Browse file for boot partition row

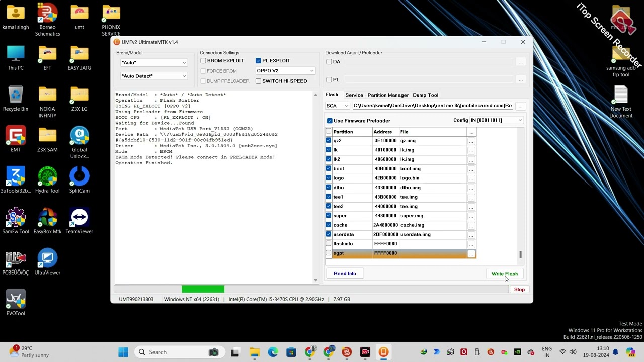click(x=471, y=169)
